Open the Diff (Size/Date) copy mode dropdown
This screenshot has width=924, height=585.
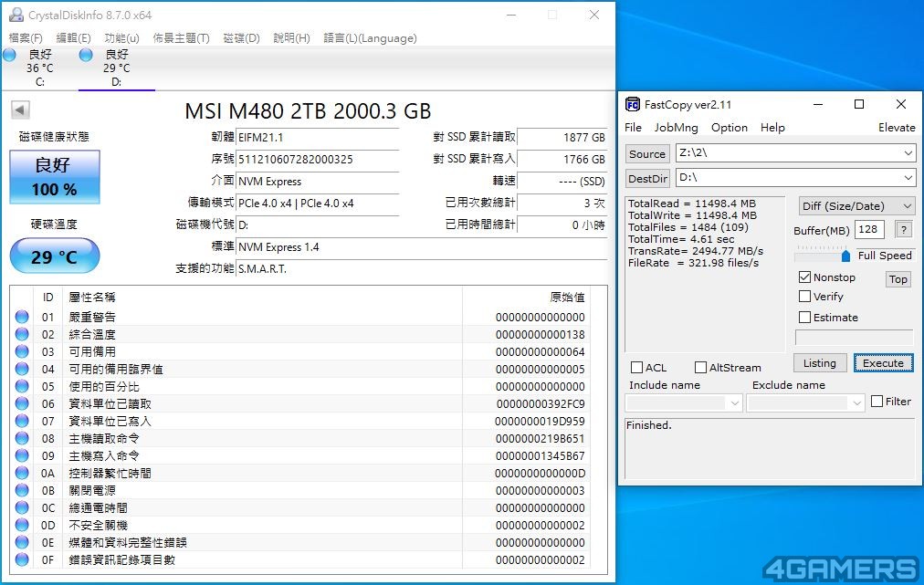(x=856, y=206)
